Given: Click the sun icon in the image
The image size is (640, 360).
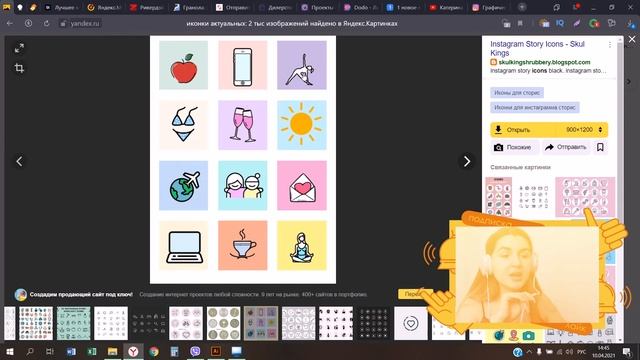Looking at the screenshot, I should point(302,125).
